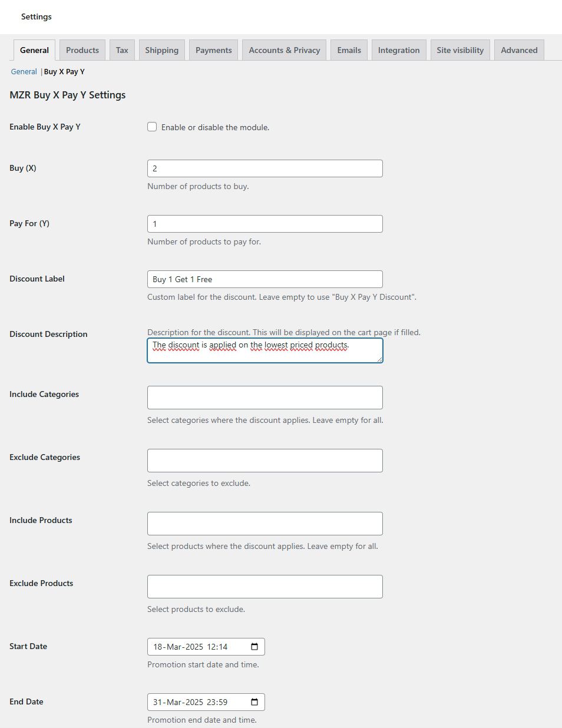Viewport: 562px width, 728px height.
Task: Switch to the Products tab
Action: [x=82, y=50]
